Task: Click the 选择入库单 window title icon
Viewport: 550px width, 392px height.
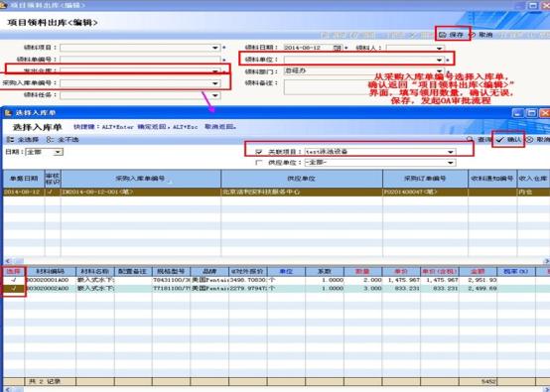Action: tap(8, 113)
